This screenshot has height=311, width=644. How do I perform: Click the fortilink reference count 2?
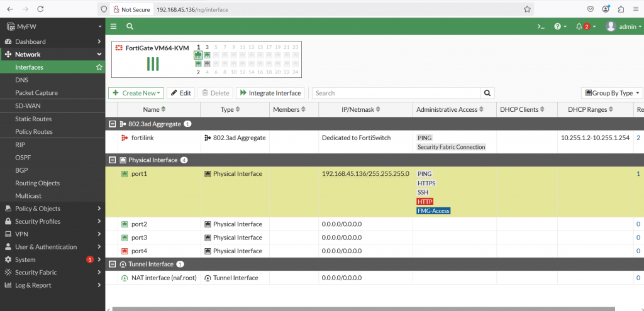pos(638,138)
